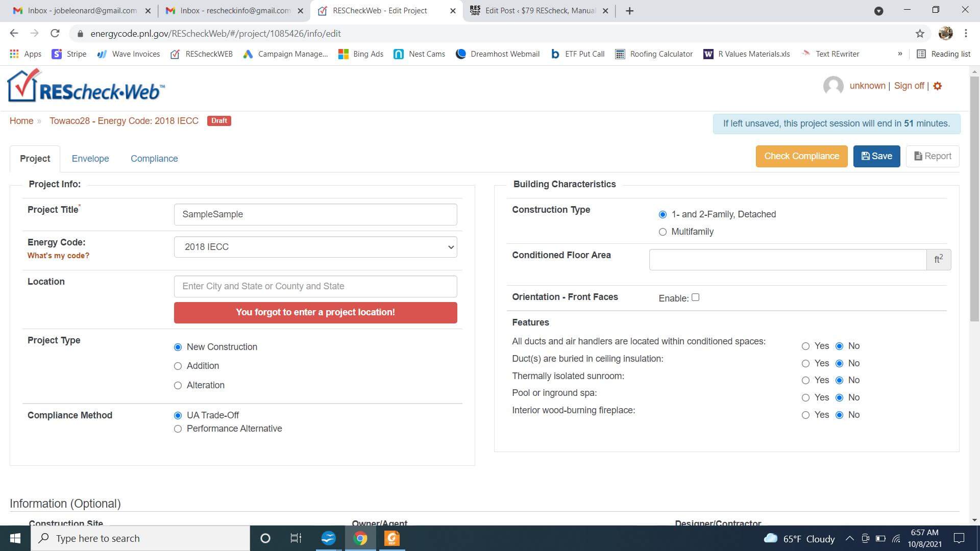Switch to the Envelope tab

pyautogui.click(x=90, y=158)
